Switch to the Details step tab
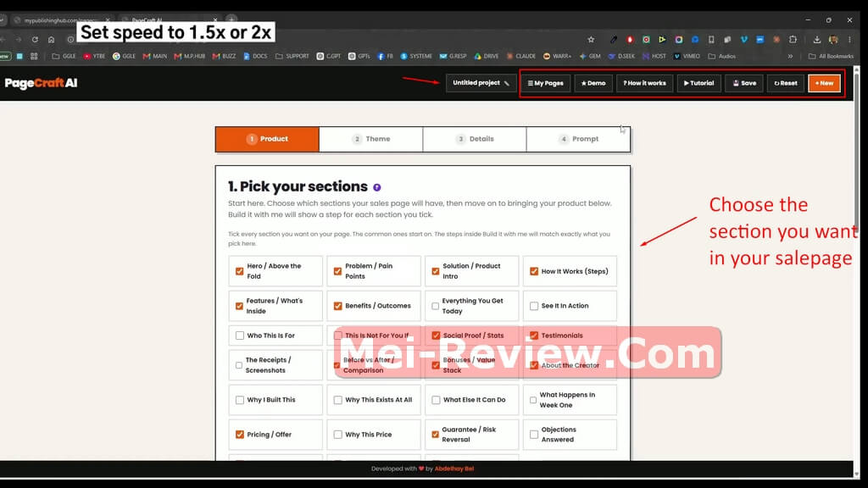The image size is (868, 488). point(475,139)
